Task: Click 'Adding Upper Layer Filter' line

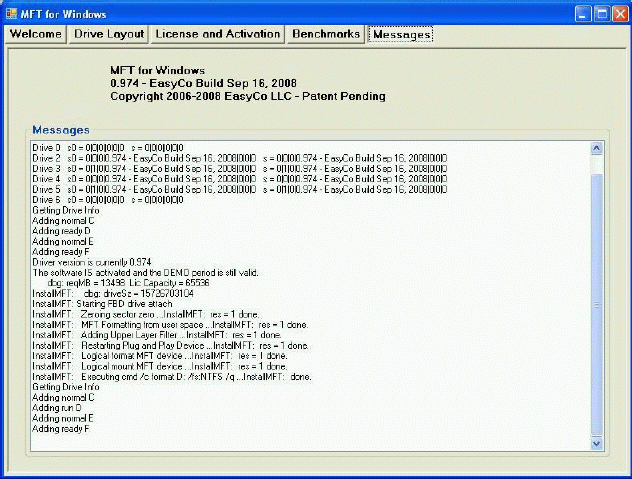Action: pos(157,335)
